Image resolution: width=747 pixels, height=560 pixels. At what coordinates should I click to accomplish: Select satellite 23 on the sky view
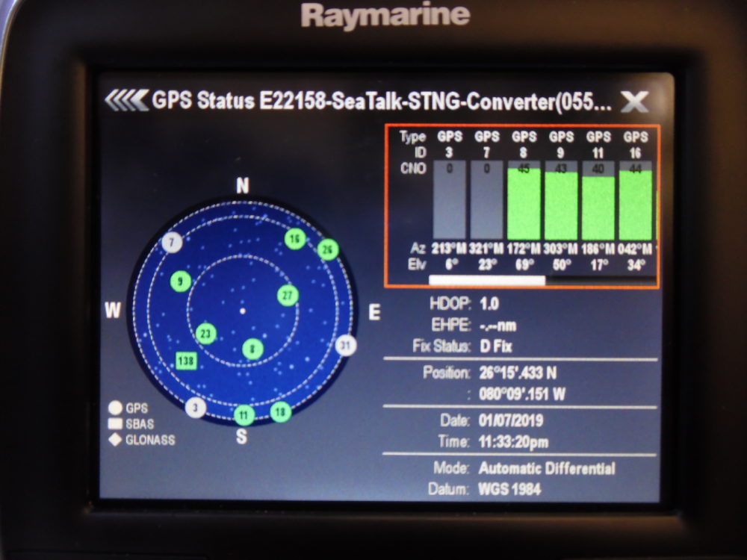tap(206, 333)
